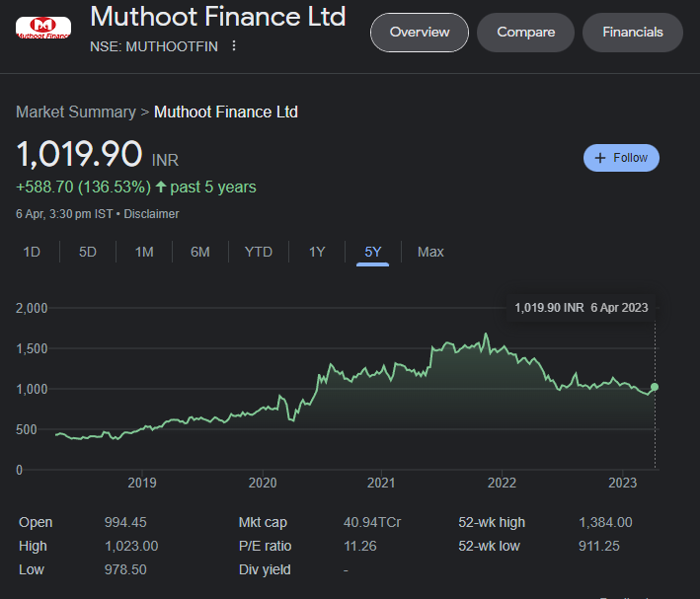Open the three-dot menu beside NSE: MUTHOOTFIN
The image size is (700, 599).
click(x=234, y=45)
